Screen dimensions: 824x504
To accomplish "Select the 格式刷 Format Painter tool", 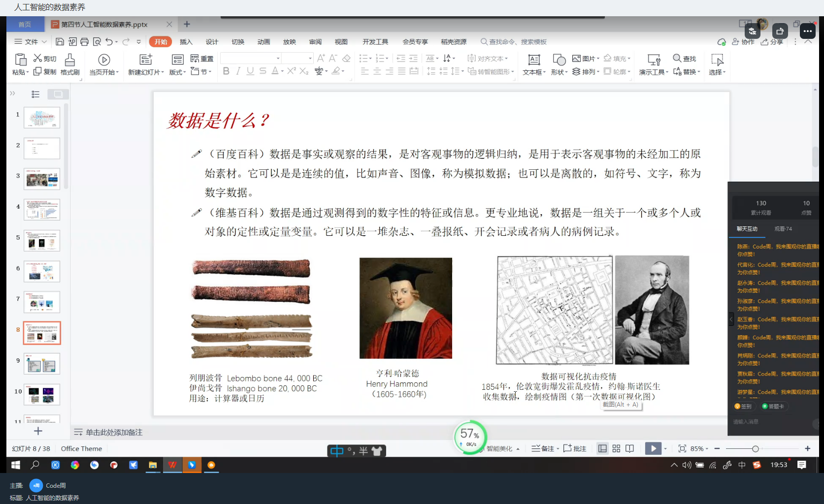I will click(70, 64).
